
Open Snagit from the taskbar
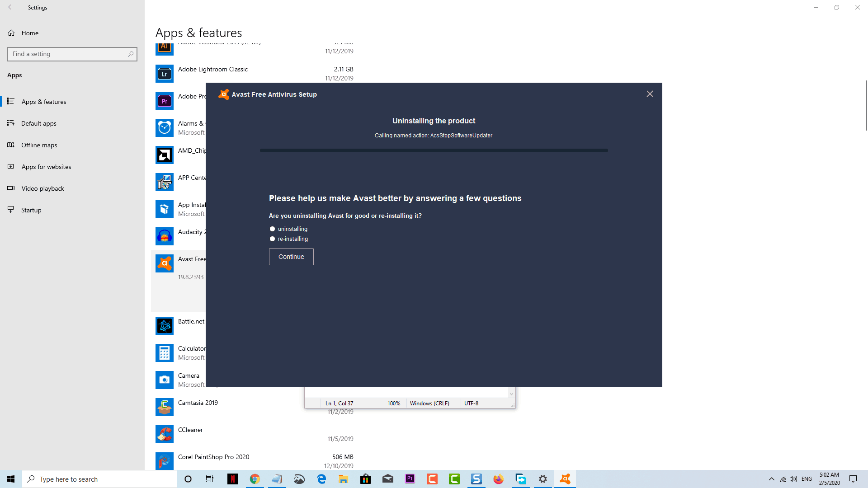[476, 479]
